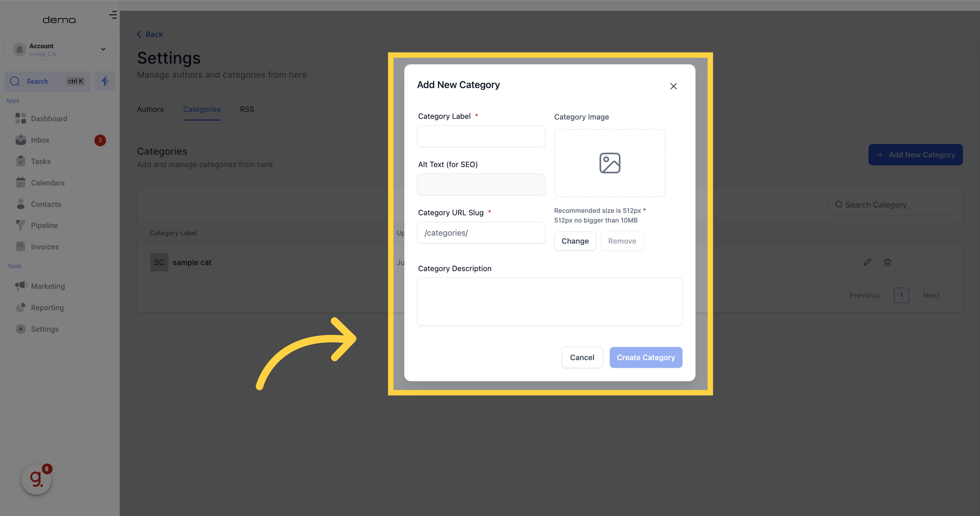Click the demo logo
The height and width of the screenshot is (516, 980).
click(60, 20)
